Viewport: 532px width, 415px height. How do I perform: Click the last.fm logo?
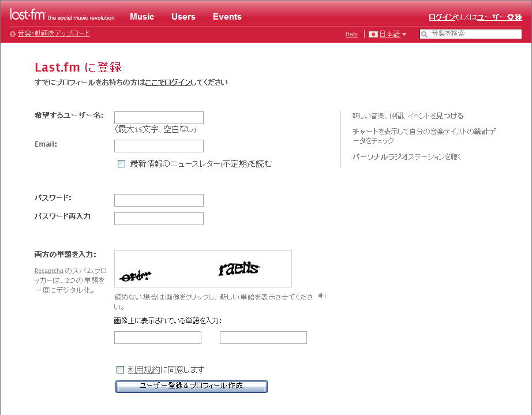coord(28,15)
